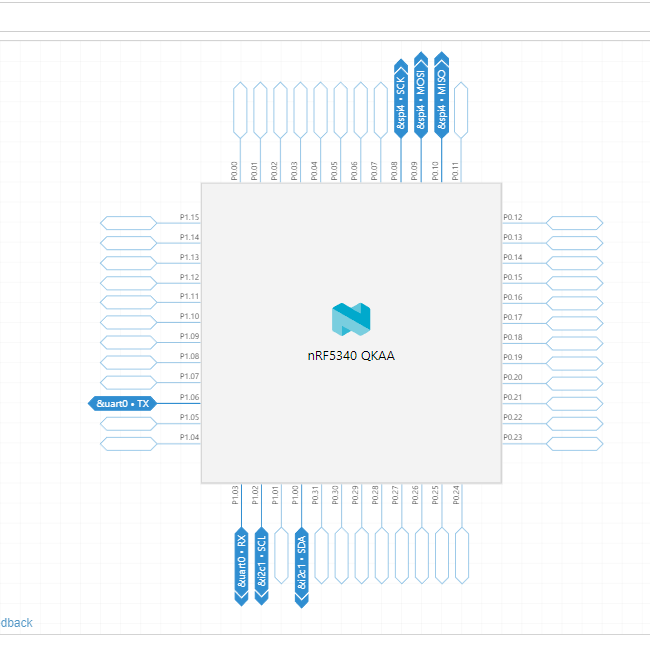650x649 pixels.
Task: Select the &spi4 MOSI pin tag on P0.09
Action: [x=421, y=95]
